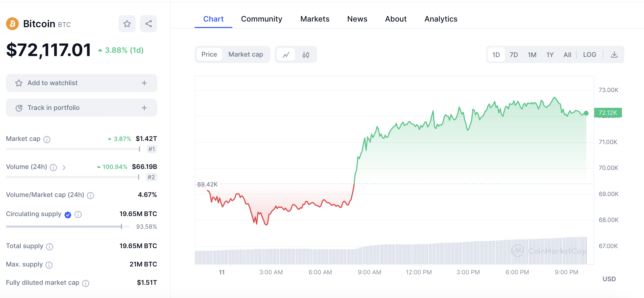
Task: Open the Analytics tab
Action: click(441, 19)
